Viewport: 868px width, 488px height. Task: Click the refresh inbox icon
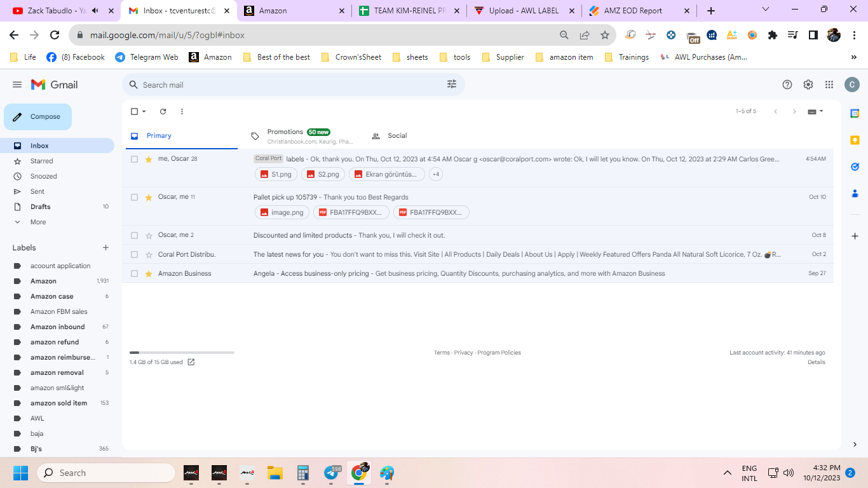[163, 111]
